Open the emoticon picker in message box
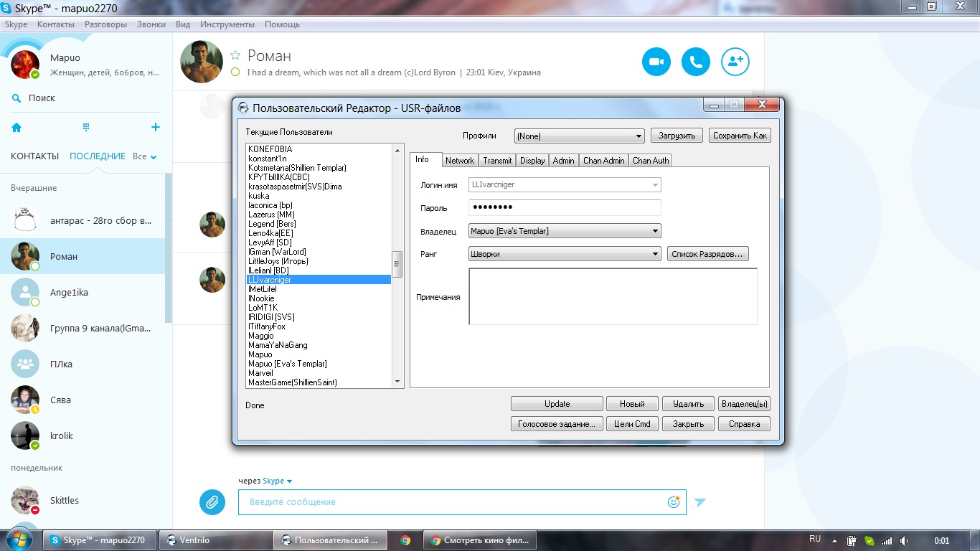This screenshot has width=980, height=551. point(673,501)
